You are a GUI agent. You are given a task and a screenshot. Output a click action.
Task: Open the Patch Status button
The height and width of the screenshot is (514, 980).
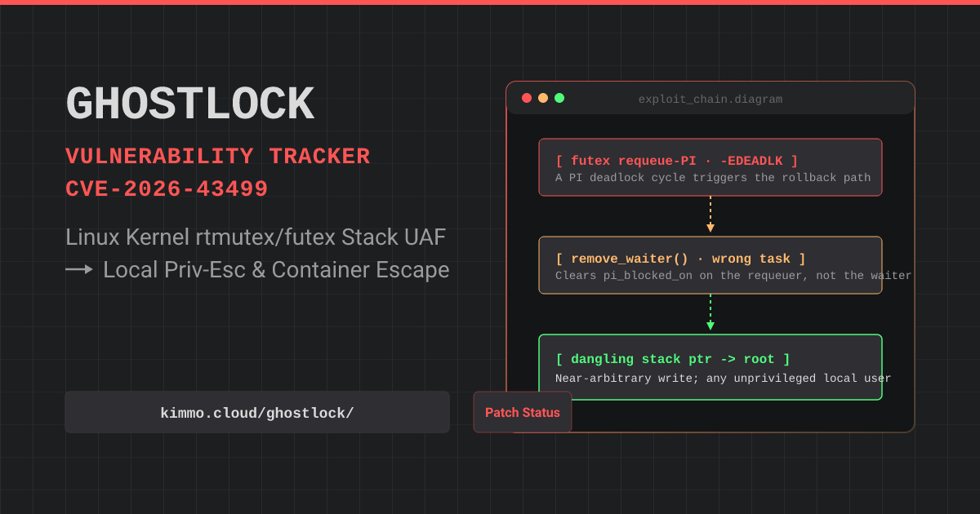tap(523, 412)
